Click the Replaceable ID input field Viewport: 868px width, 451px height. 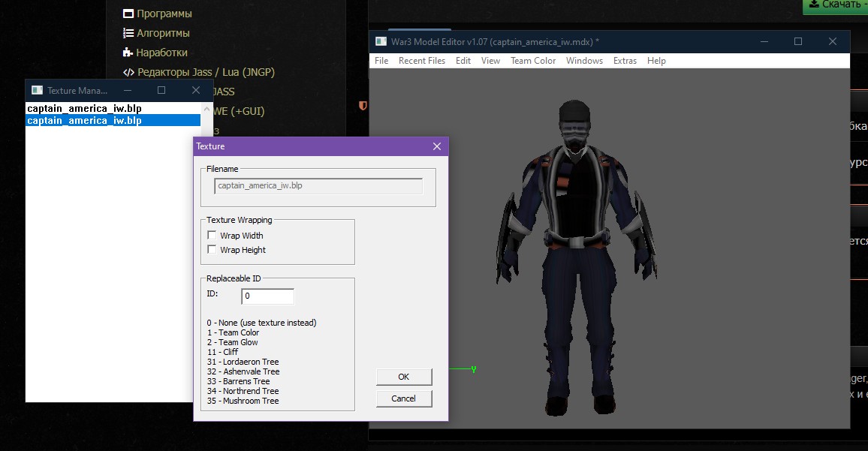point(268,296)
